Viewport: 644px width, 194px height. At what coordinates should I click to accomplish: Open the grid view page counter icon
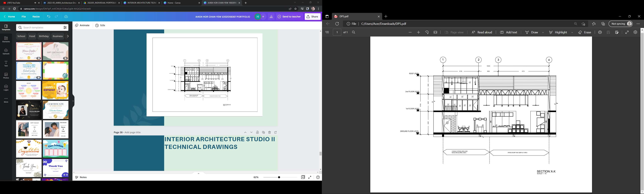tap(303, 177)
